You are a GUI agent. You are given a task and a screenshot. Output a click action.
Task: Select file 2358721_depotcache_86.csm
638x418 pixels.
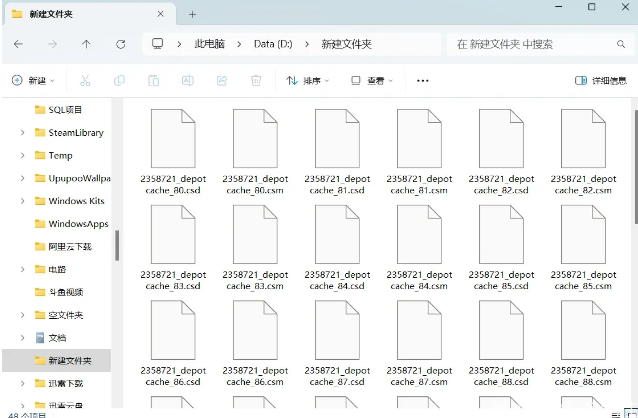tap(255, 344)
